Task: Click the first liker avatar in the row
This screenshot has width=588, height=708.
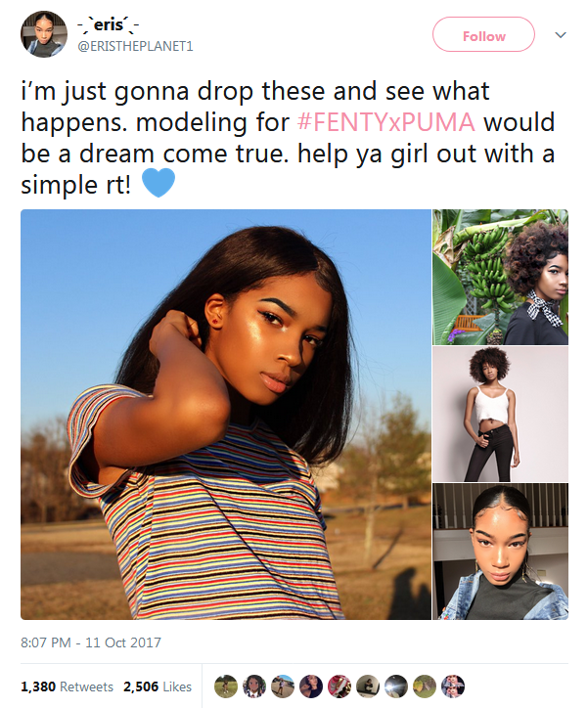Action: (x=226, y=686)
